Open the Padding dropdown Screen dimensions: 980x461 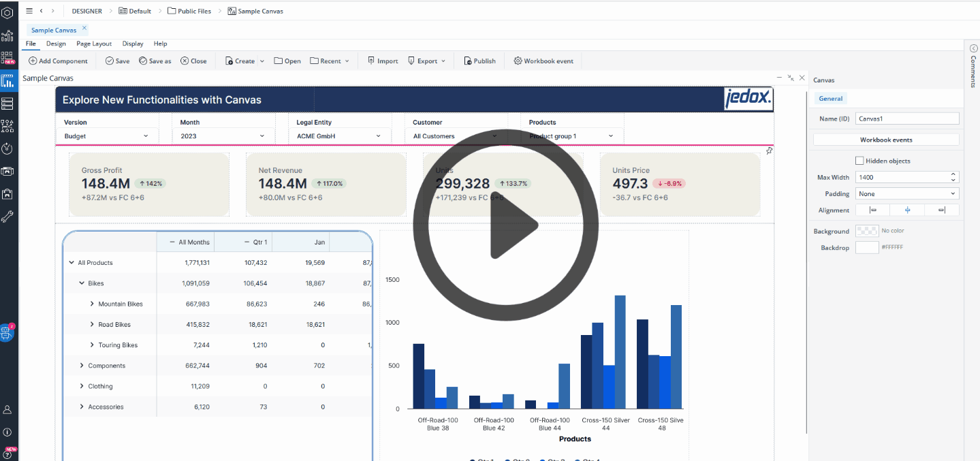(x=906, y=194)
